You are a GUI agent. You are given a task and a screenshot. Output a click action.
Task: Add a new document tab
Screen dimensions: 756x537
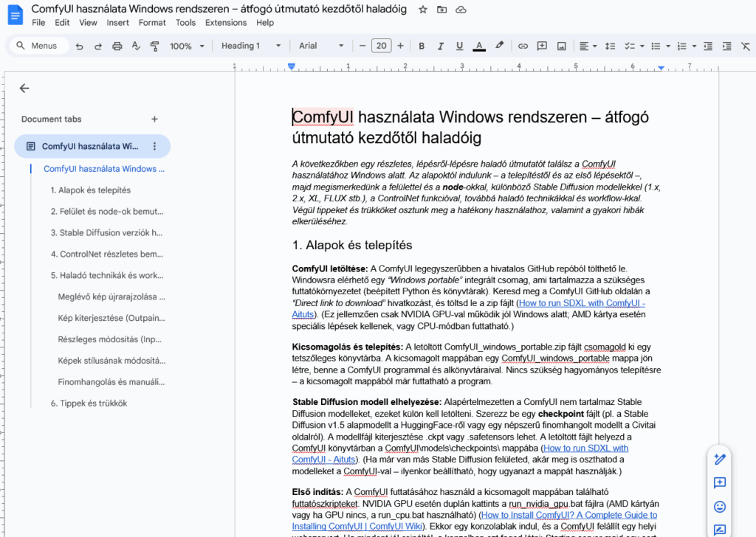(154, 119)
